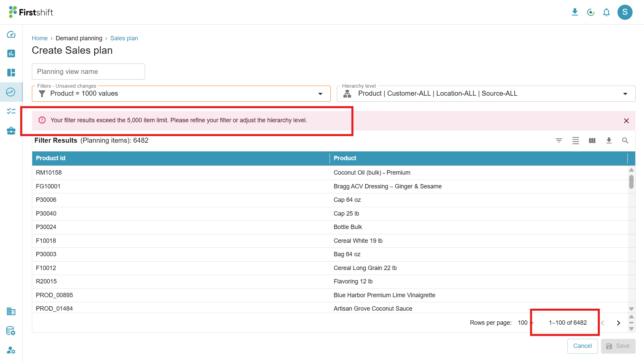This screenshot has height=362, width=644.
Task: Click the notifications bell icon
Action: tap(606, 12)
